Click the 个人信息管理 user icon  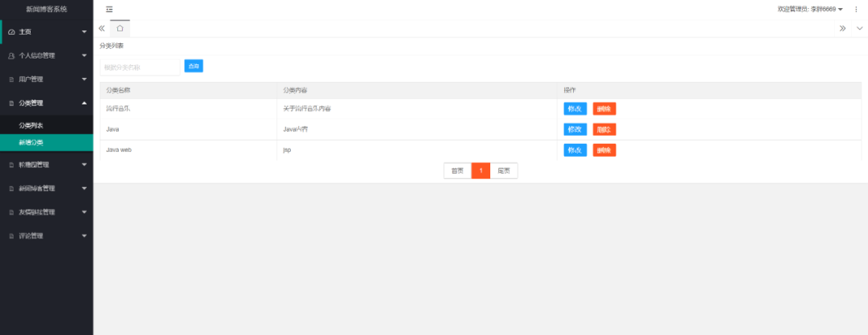click(x=11, y=56)
